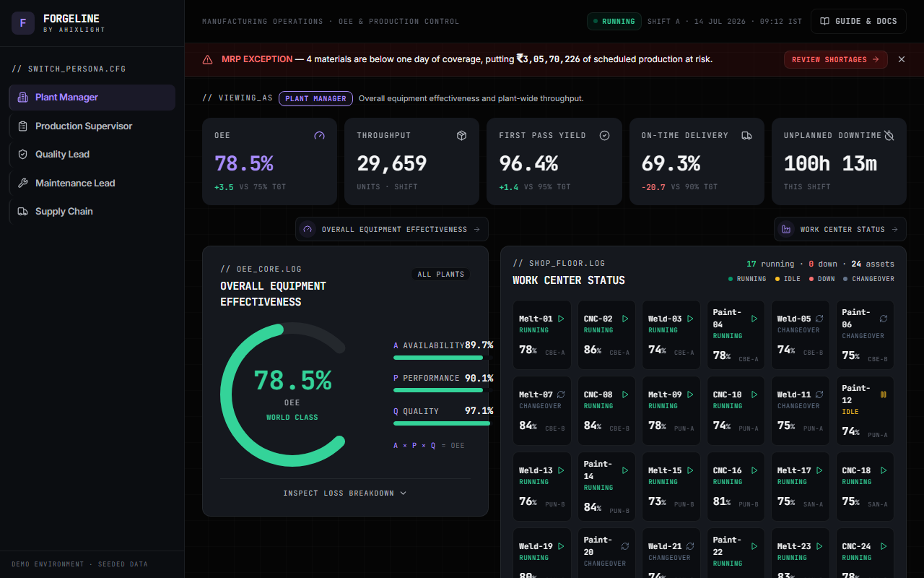924x578 pixels.
Task: Switch persona to Quality Lead
Action: (92, 155)
